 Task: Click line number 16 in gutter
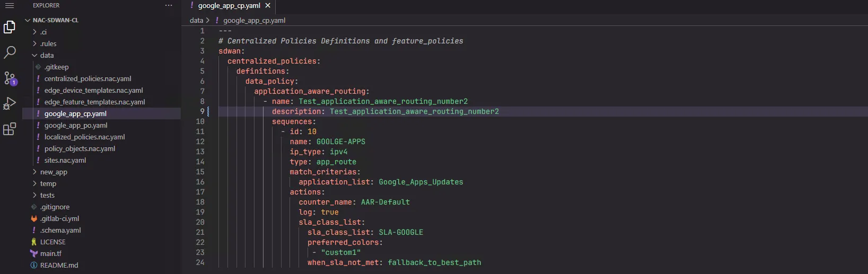click(x=200, y=182)
